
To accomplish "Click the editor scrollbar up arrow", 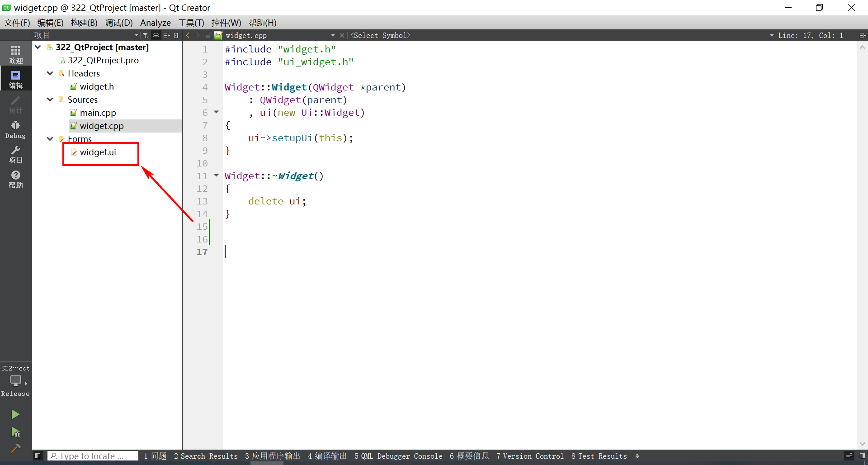I will point(862,47).
